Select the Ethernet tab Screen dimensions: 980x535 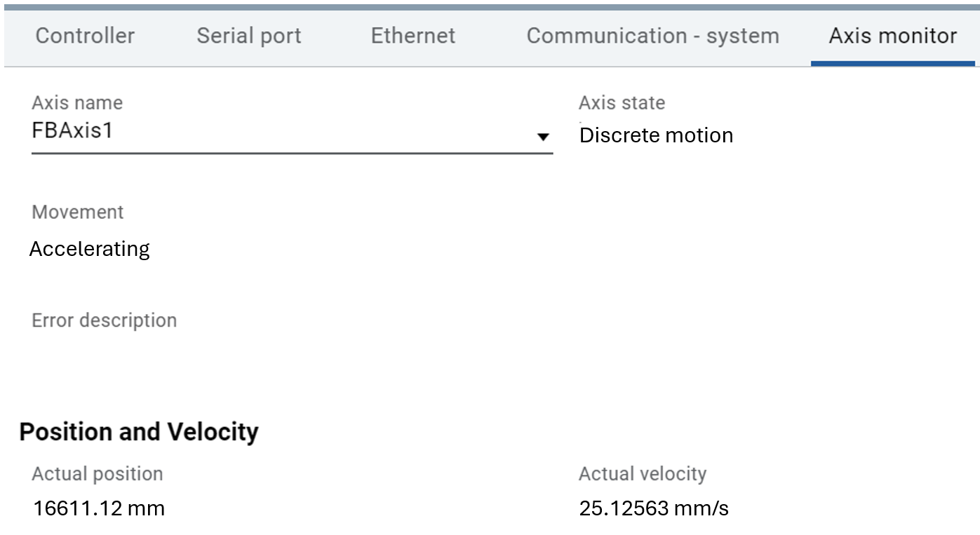413,36
